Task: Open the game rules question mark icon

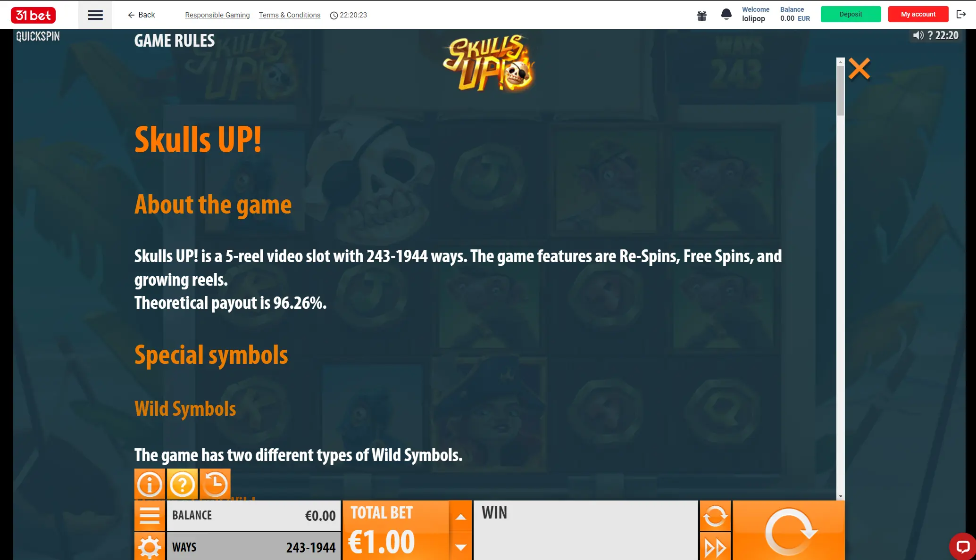Action: click(x=182, y=484)
